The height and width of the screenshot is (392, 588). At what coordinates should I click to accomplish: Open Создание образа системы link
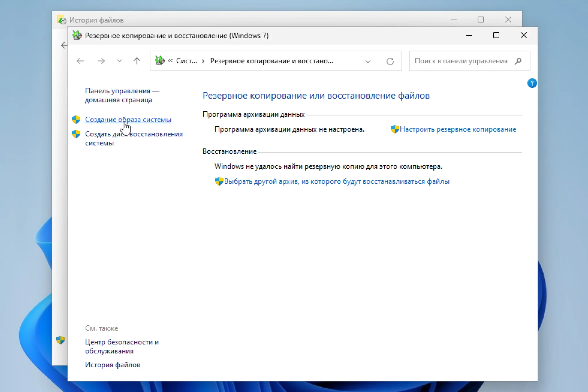tap(128, 120)
